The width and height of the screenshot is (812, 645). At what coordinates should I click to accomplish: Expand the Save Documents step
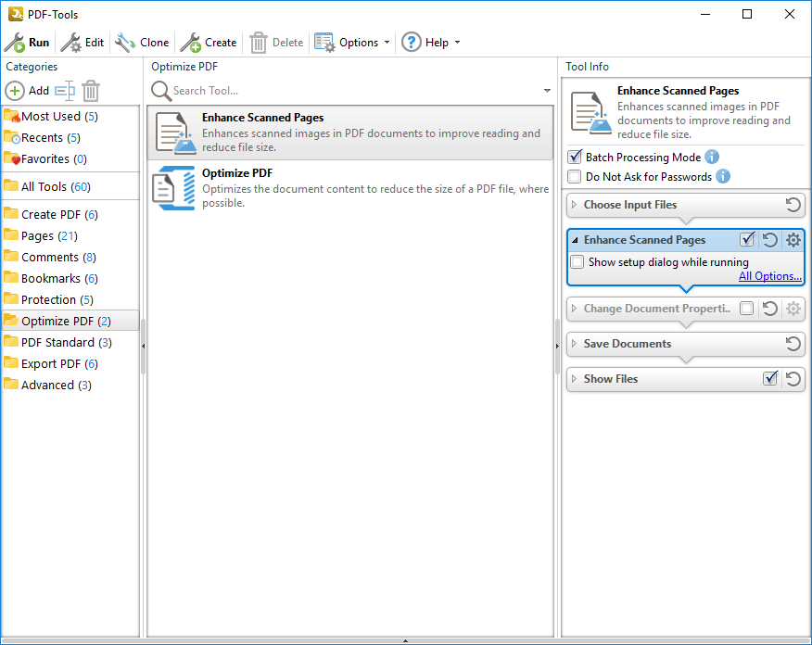point(574,344)
